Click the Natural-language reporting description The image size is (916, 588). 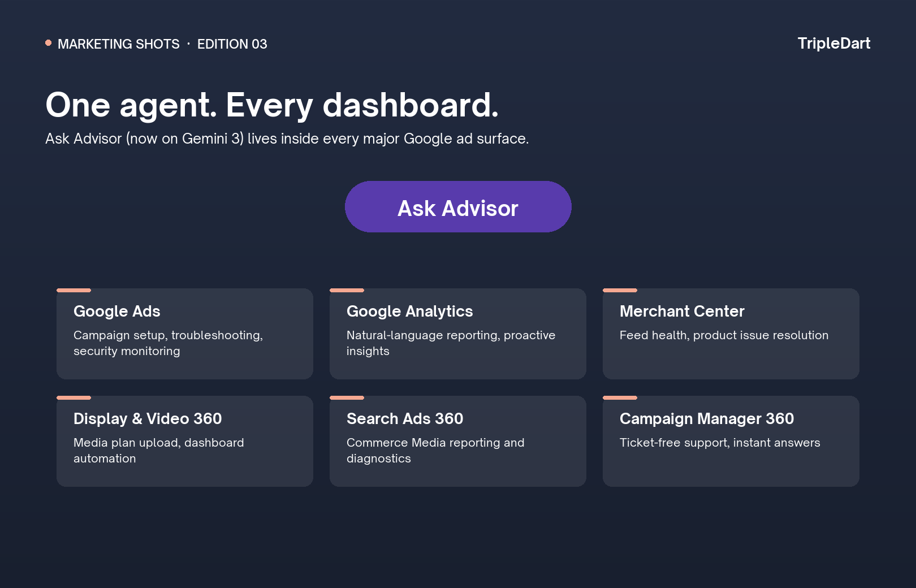(451, 343)
